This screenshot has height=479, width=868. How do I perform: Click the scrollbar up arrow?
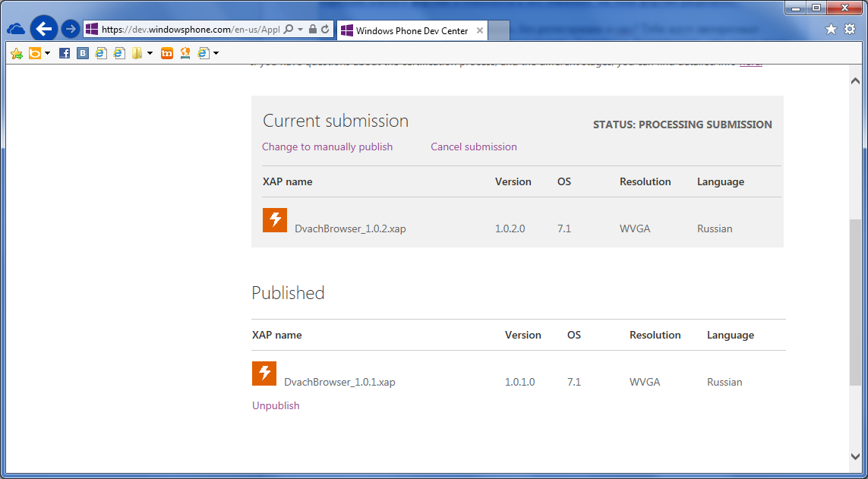pos(855,80)
